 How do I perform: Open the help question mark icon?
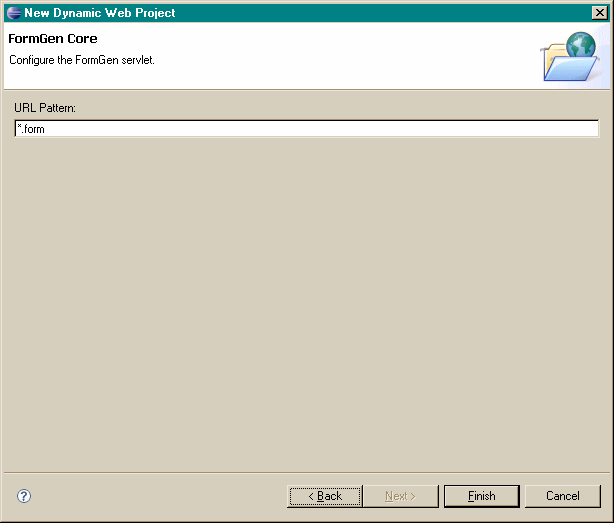(x=24, y=496)
